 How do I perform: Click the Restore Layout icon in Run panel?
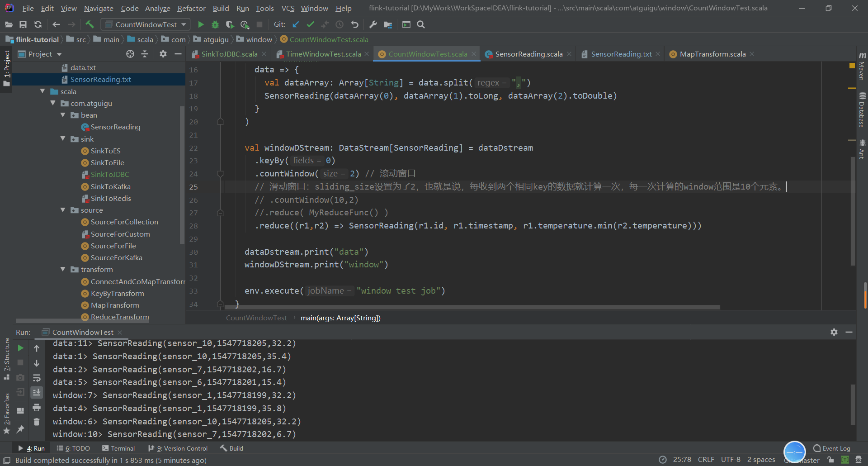[x=20, y=411]
